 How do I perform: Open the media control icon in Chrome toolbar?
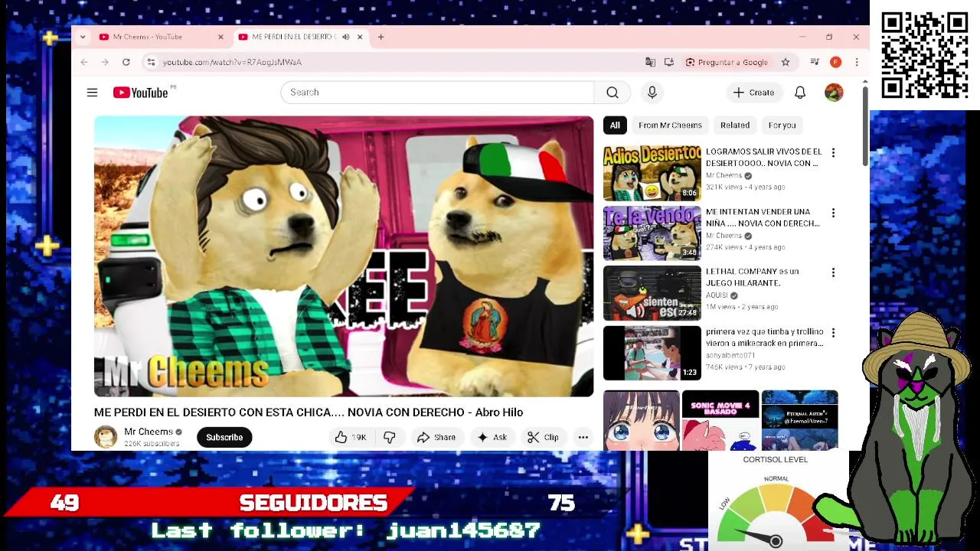(x=815, y=62)
